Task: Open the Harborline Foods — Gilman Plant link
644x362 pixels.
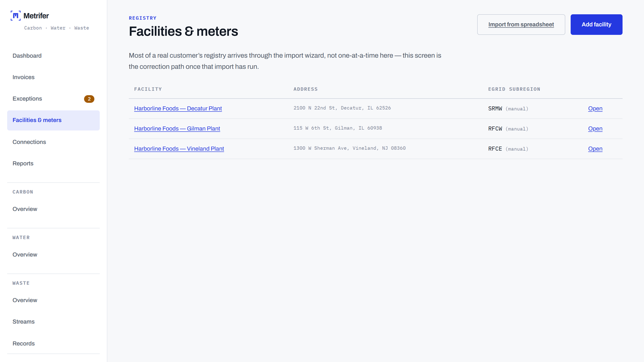Action: 177,129
